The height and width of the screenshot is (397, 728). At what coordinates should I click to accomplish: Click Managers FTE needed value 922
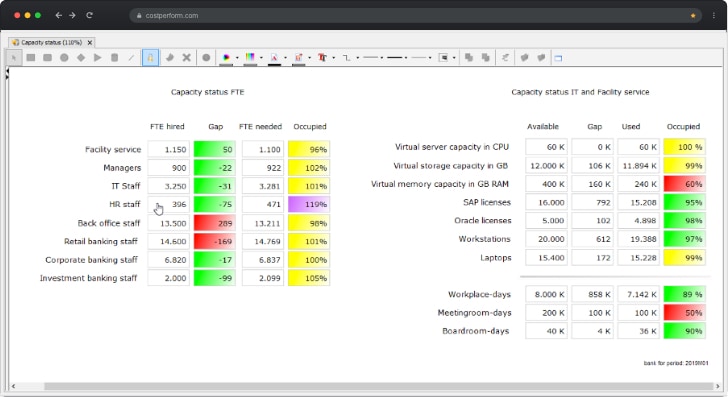(x=263, y=168)
